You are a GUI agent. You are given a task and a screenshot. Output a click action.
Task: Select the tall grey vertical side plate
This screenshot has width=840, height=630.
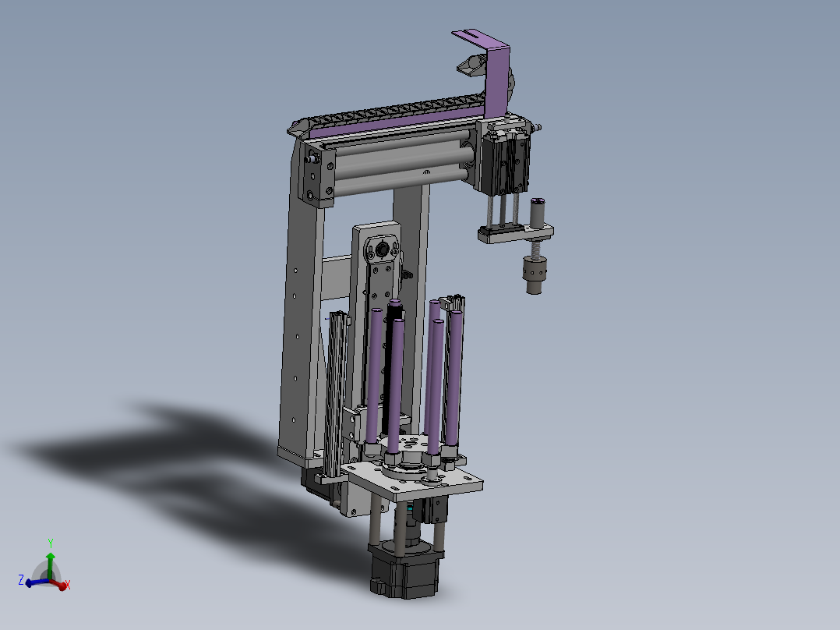[301, 322]
